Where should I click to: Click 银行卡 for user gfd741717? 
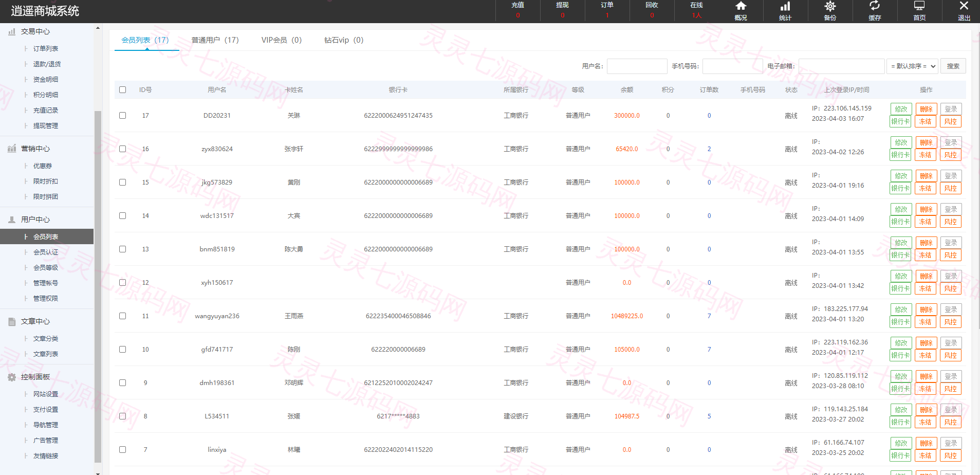coord(901,355)
